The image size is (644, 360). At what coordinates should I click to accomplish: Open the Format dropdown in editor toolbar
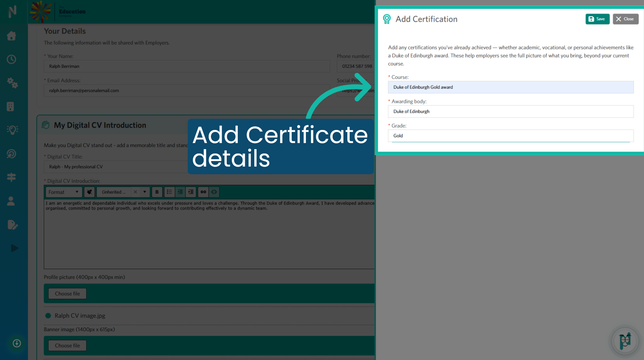(x=64, y=192)
